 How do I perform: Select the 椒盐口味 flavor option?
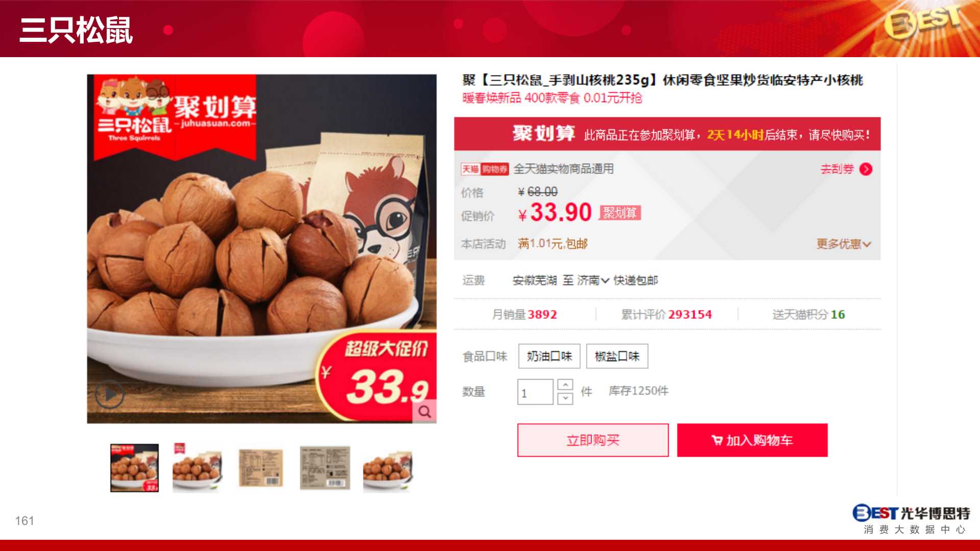click(x=617, y=356)
